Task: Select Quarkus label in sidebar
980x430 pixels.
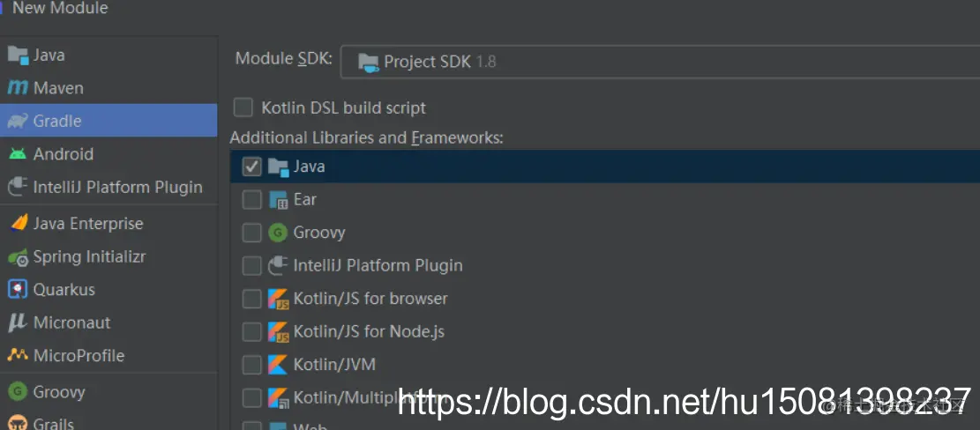Action: 64,290
